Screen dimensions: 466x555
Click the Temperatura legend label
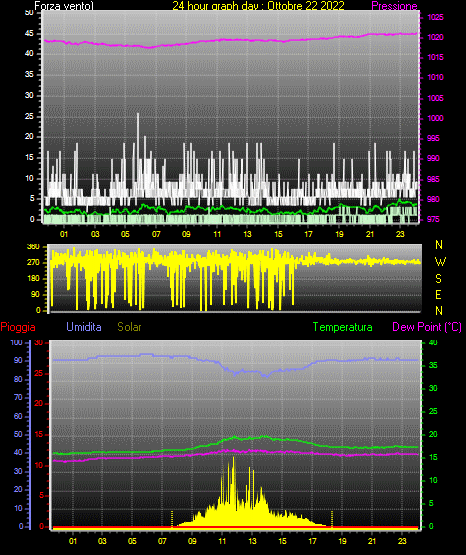[x=343, y=327]
